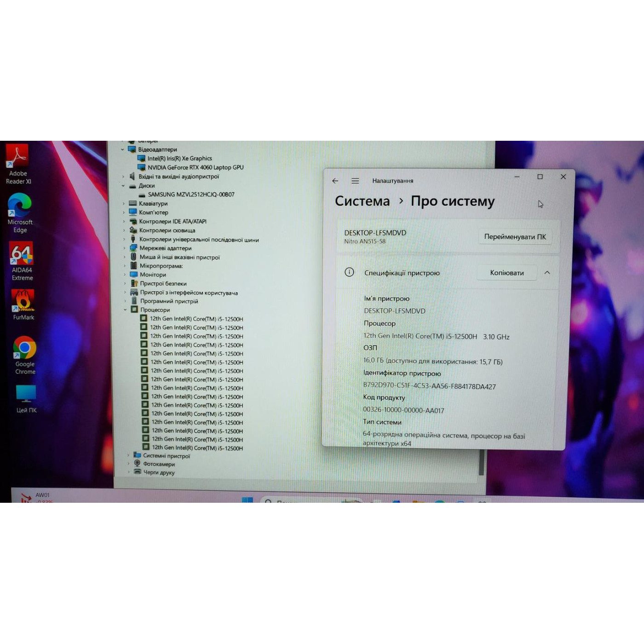Screen dimensions: 644x644
Task: Click the back arrow in Налаштування
Action: tap(335, 181)
